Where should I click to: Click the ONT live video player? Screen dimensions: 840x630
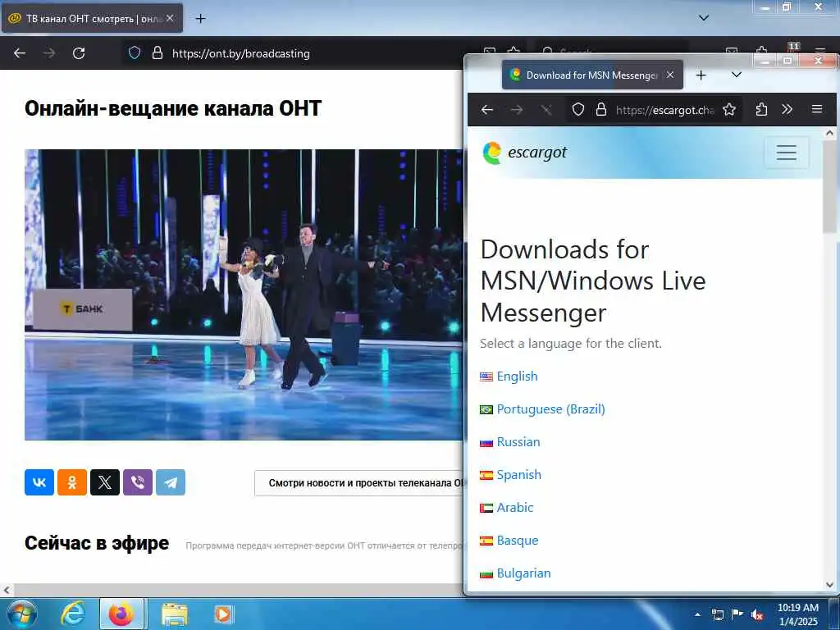click(x=244, y=294)
